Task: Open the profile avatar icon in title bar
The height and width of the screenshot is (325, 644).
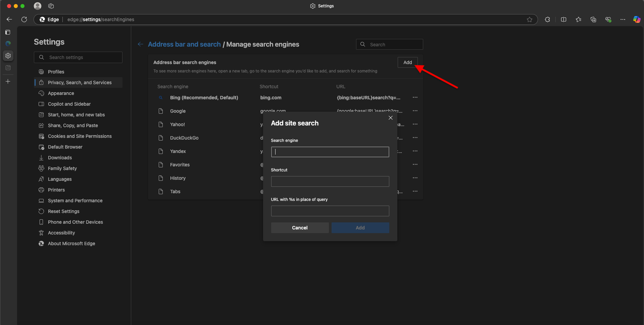Action: point(38,6)
